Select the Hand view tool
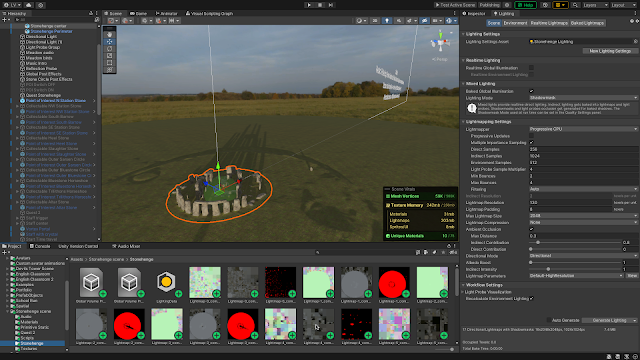640x360 pixels. click(x=109, y=35)
